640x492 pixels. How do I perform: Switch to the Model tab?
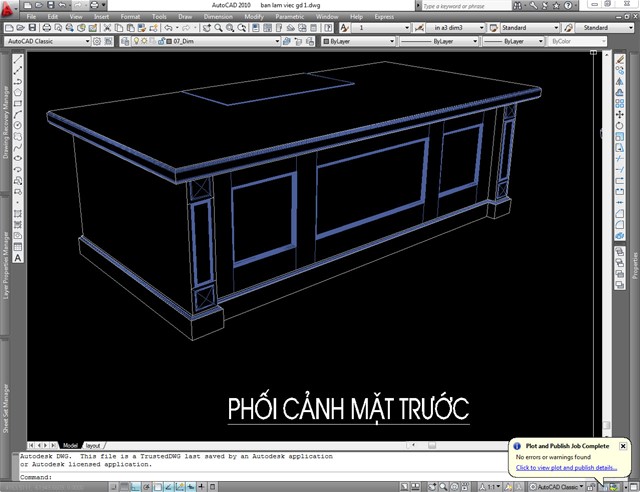[x=70, y=445]
